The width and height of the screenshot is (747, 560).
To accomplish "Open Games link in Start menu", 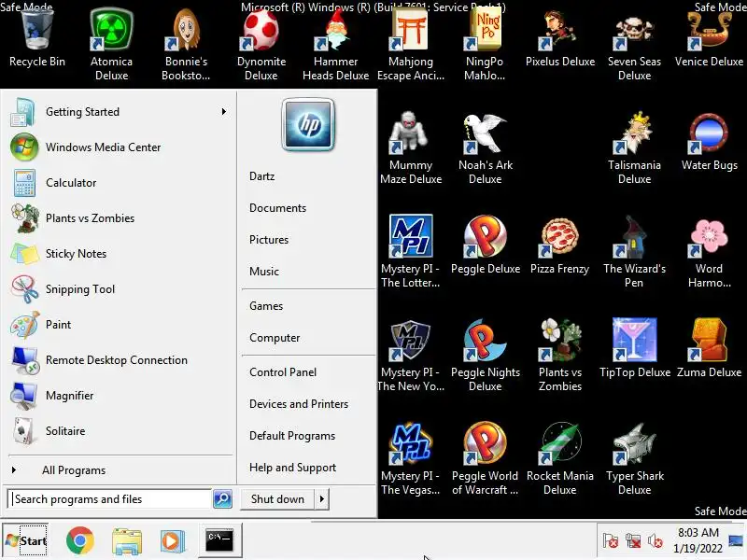I will (x=266, y=306).
